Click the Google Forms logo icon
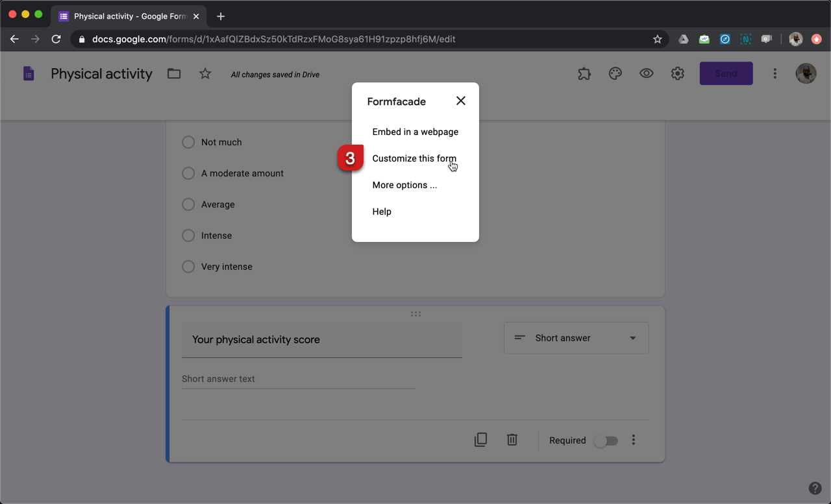 tap(29, 73)
